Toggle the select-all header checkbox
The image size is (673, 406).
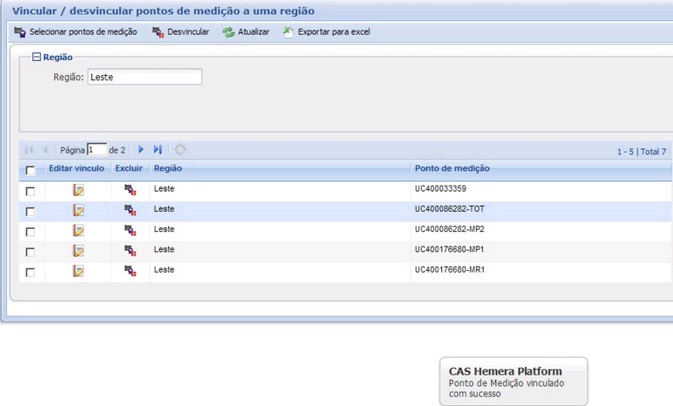pos(30,170)
